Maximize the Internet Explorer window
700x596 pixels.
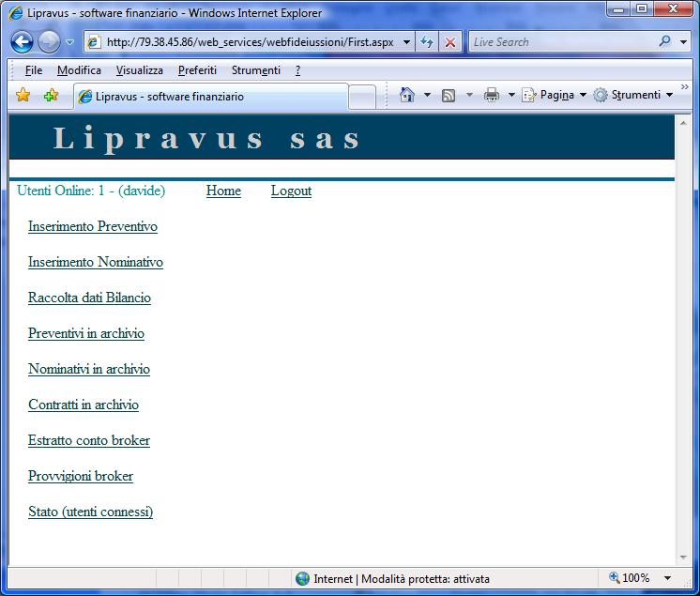click(x=642, y=9)
